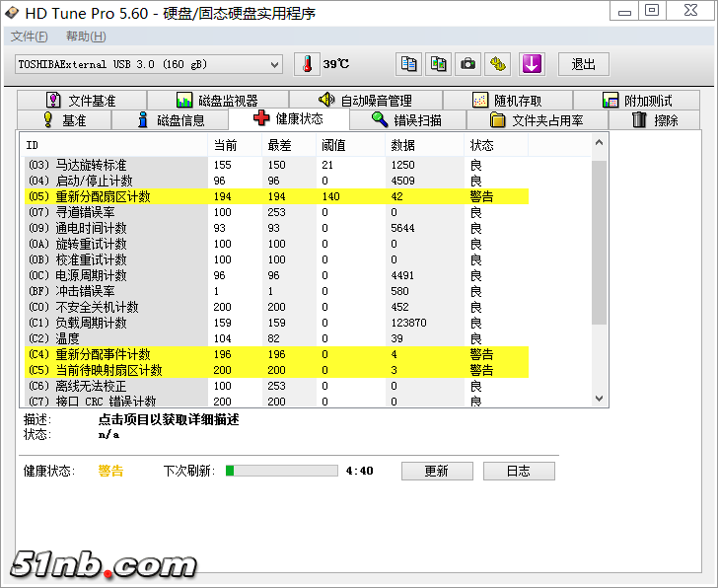Click the thermometer temperature icon

(308, 64)
